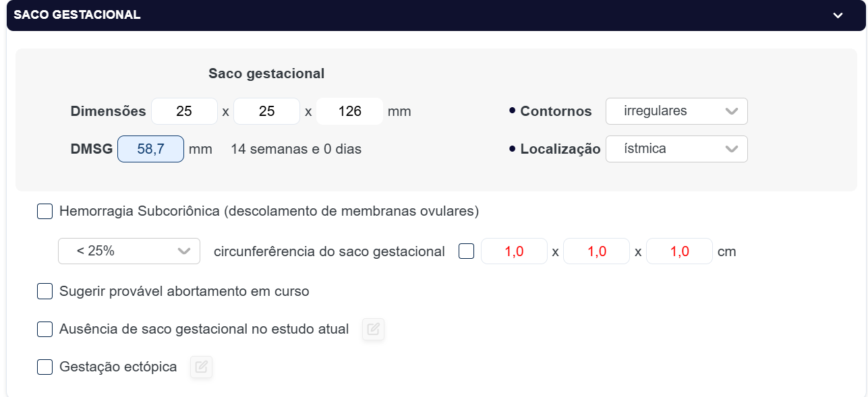Viewport: 868px width, 397px height.
Task: Click the third Dimensões field with 126
Action: click(349, 111)
